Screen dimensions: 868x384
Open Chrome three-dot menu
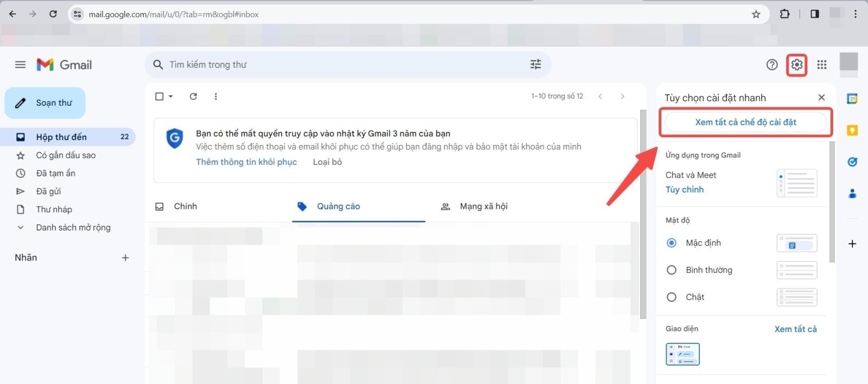click(855, 14)
